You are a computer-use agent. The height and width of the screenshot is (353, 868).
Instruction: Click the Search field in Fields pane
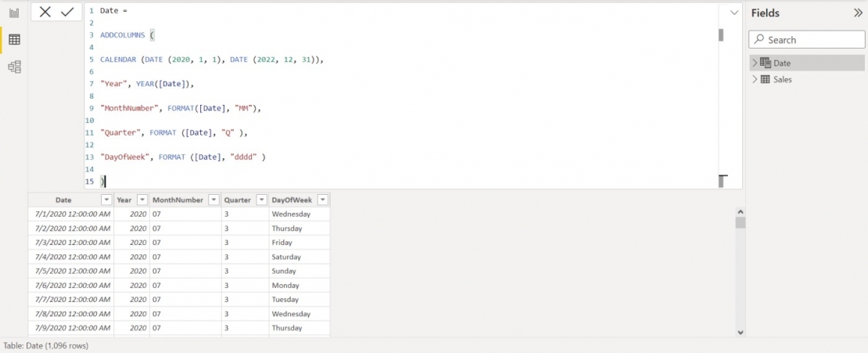coord(807,40)
